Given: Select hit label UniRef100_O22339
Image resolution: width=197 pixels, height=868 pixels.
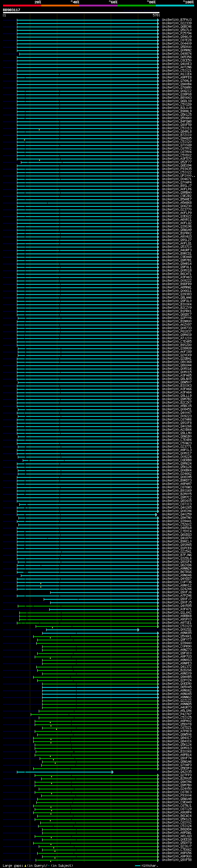Looking at the screenshot, I should [x=177, y=23].
